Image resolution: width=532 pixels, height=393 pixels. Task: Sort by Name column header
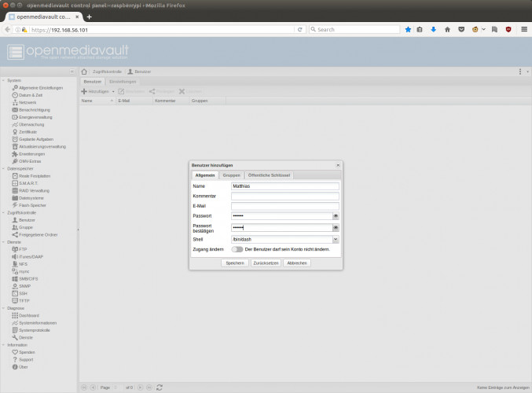tap(97, 101)
